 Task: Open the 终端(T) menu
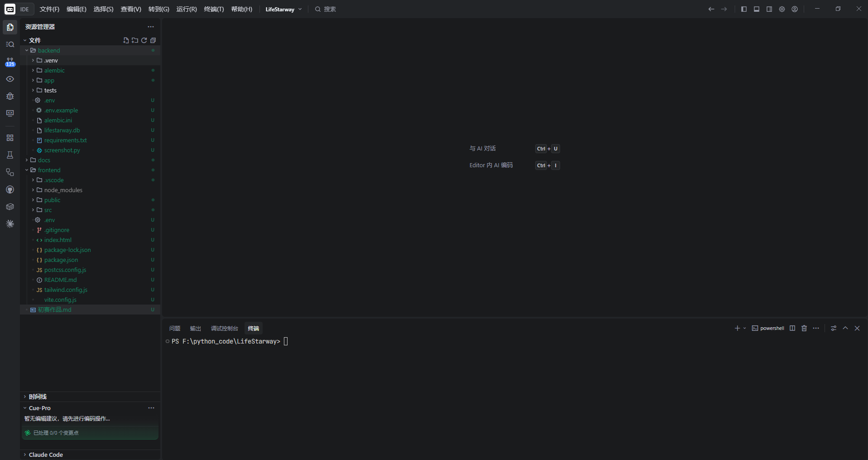click(x=214, y=9)
